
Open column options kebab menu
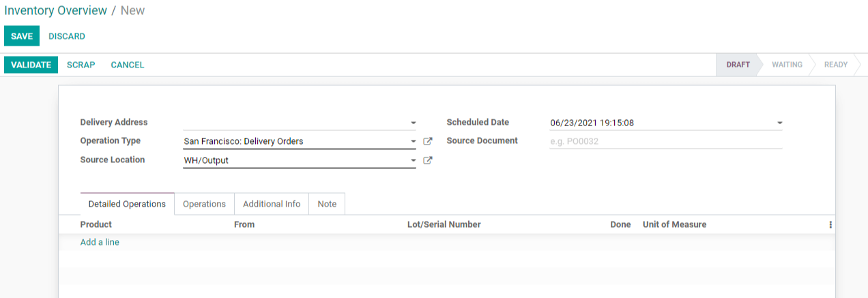pyautogui.click(x=830, y=224)
